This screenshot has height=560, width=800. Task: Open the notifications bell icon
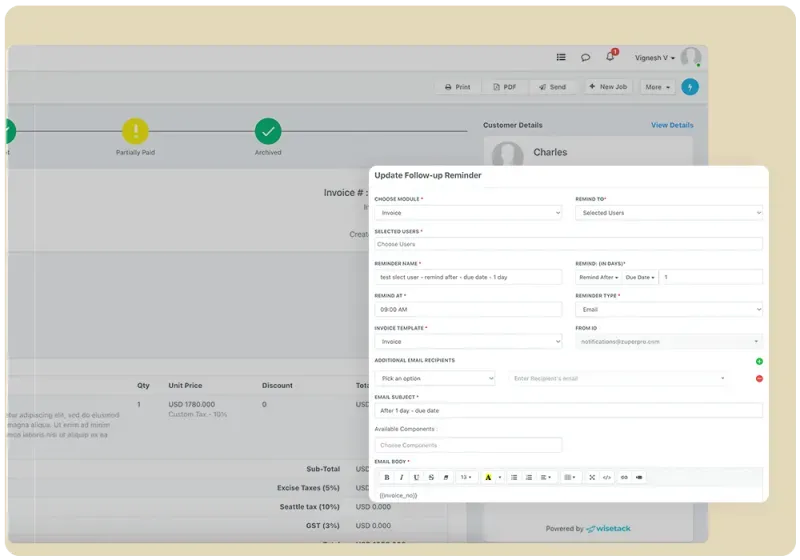coord(610,57)
